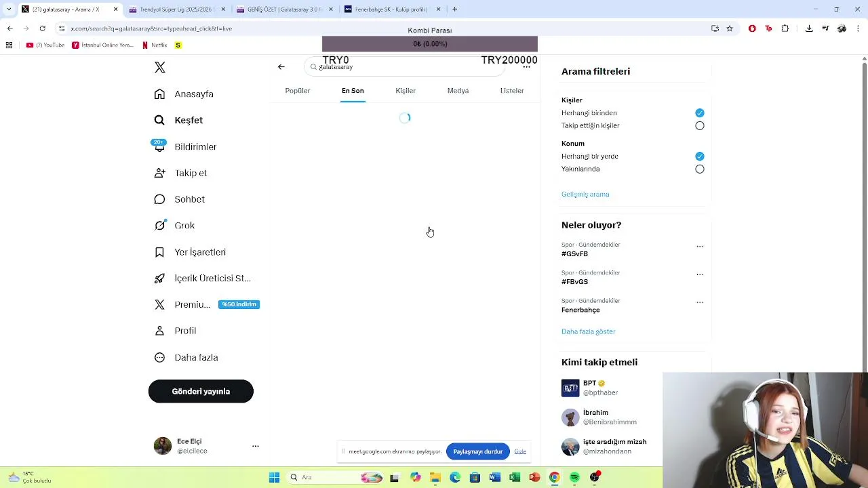The width and height of the screenshot is (868, 488).
Task: Switch to the En Son tab
Action: click(x=353, y=91)
